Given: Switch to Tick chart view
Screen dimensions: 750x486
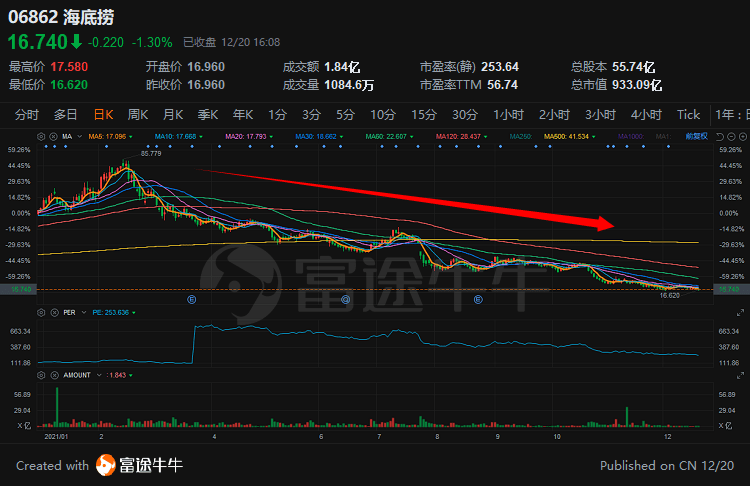Looking at the screenshot, I should click(688, 115).
